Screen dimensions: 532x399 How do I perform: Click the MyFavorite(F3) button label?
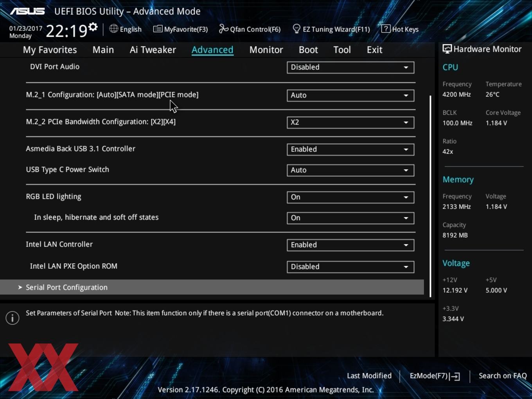point(186,29)
